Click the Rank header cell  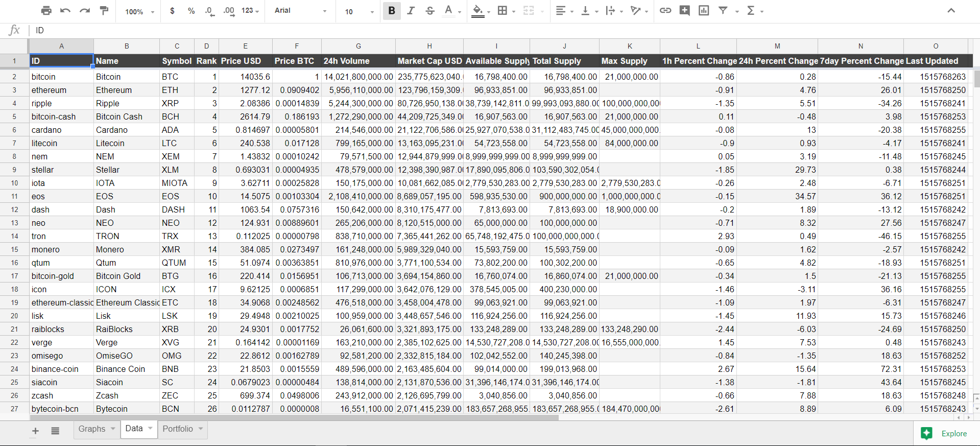point(206,61)
